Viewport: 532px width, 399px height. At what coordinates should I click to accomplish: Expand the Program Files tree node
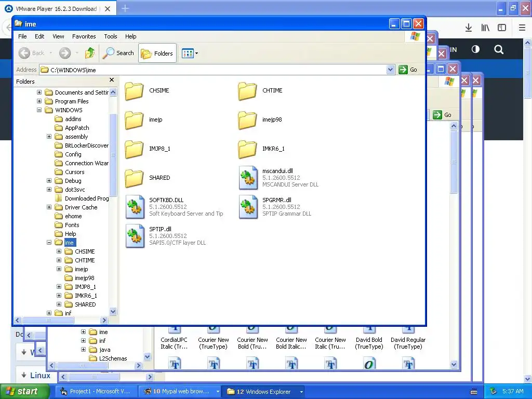click(39, 101)
